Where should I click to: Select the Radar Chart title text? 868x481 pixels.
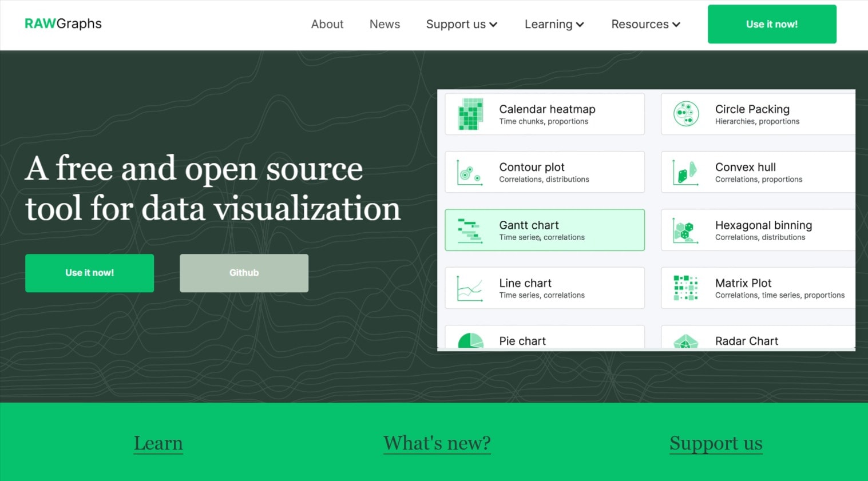point(747,341)
